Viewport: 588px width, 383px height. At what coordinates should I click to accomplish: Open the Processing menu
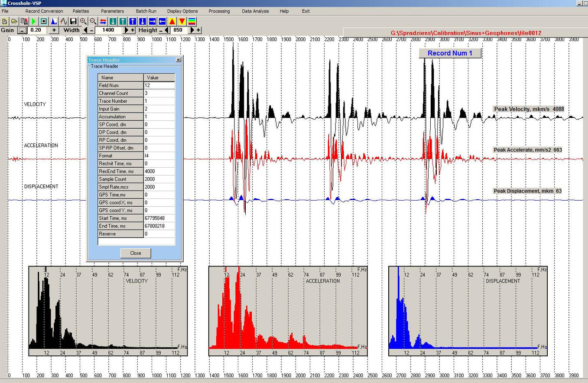coord(219,11)
